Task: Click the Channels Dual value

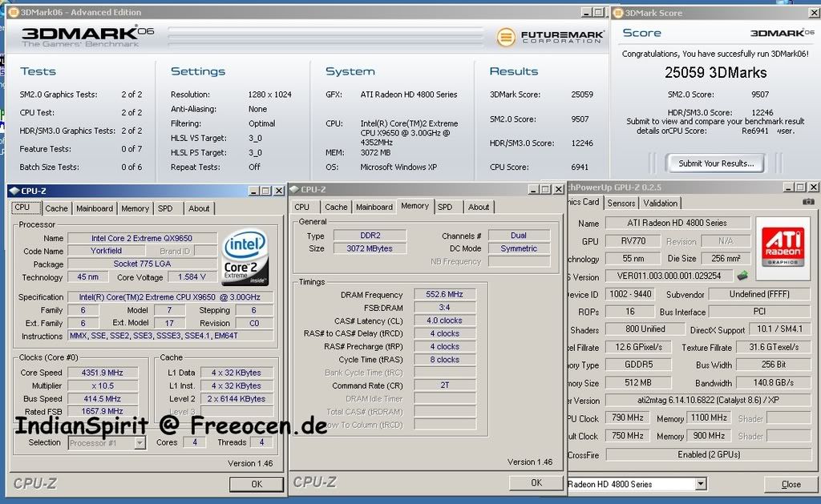Action: pos(519,236)
